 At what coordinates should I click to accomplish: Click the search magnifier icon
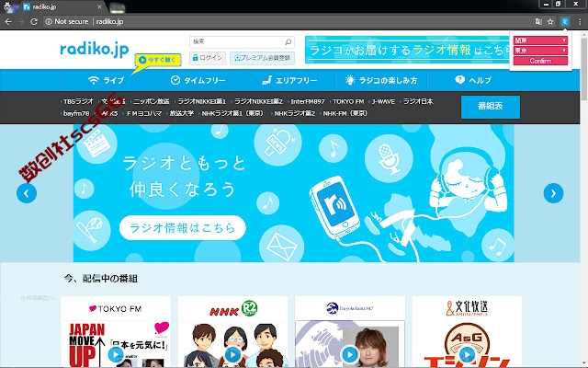288,41
